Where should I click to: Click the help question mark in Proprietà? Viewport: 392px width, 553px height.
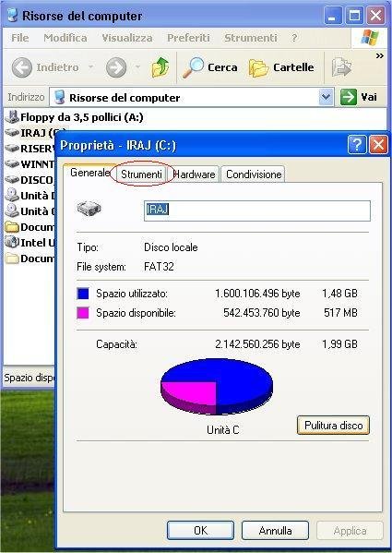357,145
